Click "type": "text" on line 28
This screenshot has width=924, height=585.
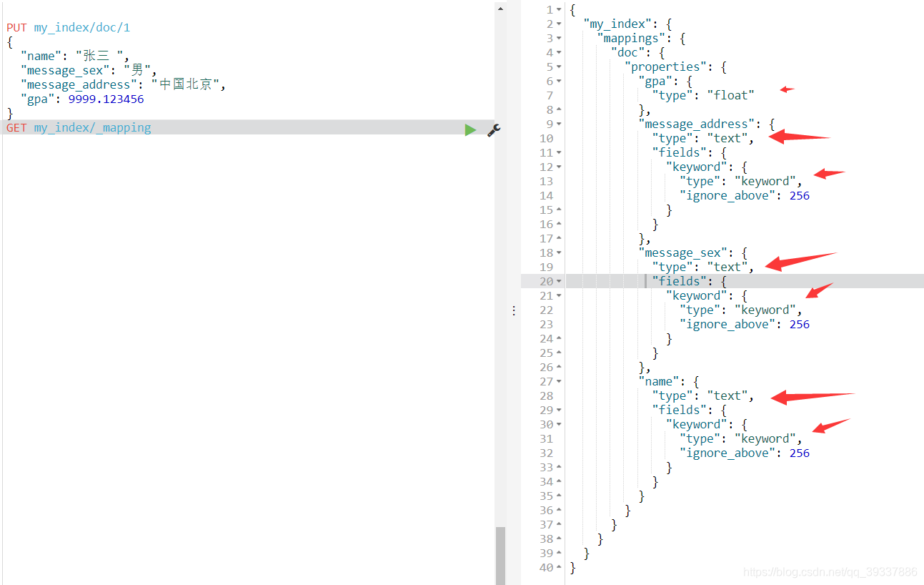703,396
